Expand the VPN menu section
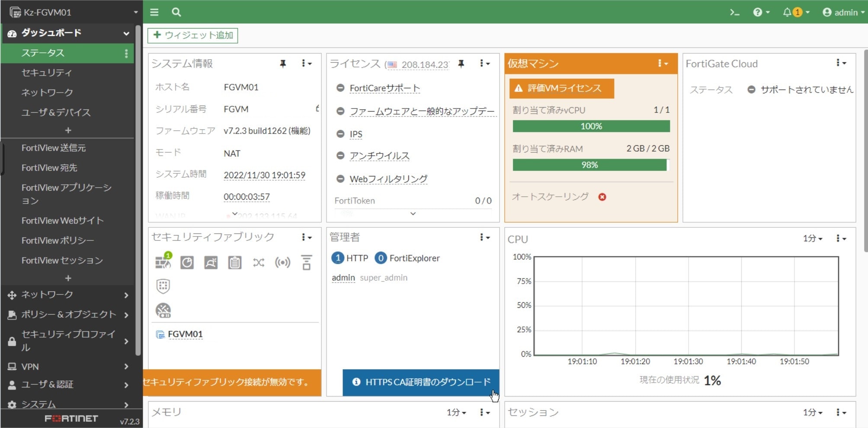This screenshot has width=868, height=428. click(x=67, y=367)
